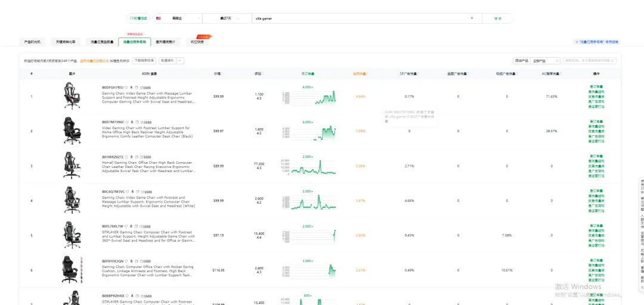
Task: Favorite ASIN B0DFGH7RSJ with the heart icon
Action: pos(126,88)
